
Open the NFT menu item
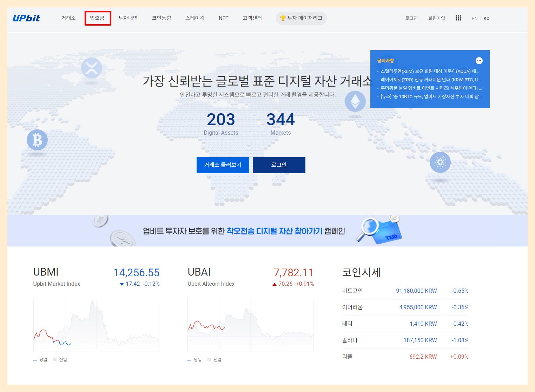(224, 18)
